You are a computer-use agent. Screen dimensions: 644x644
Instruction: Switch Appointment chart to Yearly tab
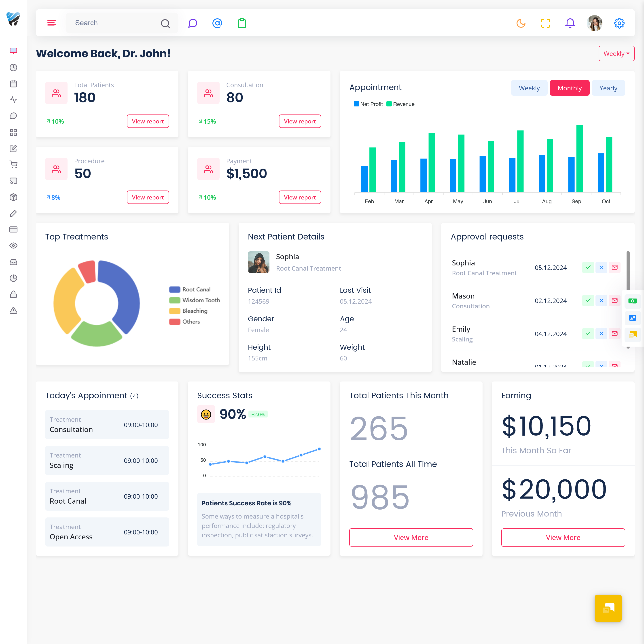[x=608, y=88]
